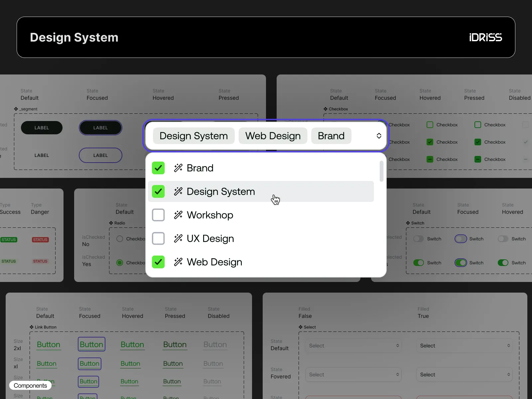
Task: Choose the UX Design option in the list
Action: 261,238
